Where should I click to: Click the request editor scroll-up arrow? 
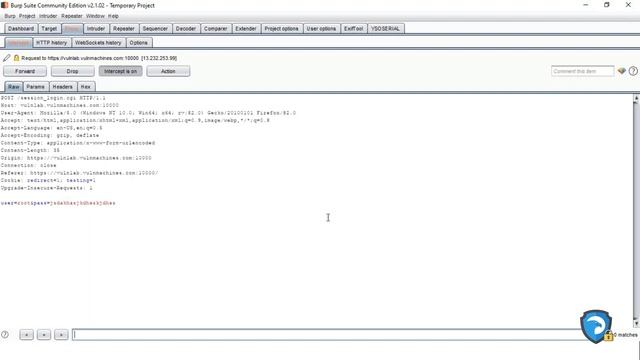[636, 98]
